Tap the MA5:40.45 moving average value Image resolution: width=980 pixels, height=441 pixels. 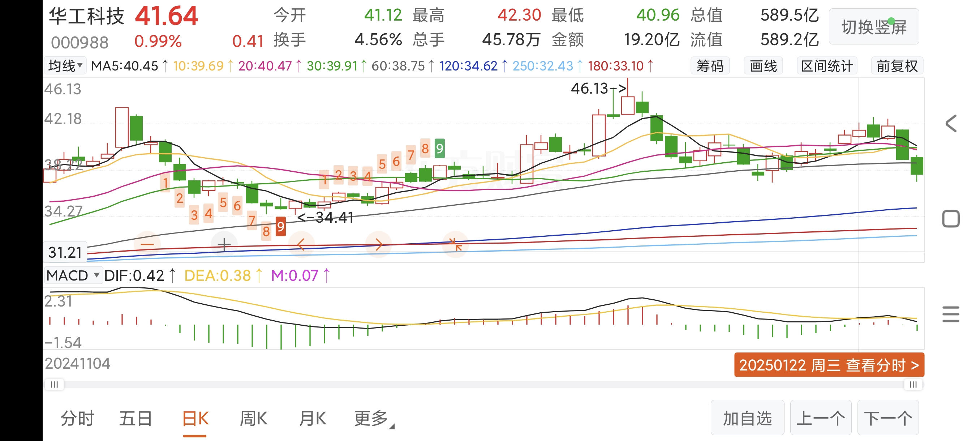[x=124, y=66]
